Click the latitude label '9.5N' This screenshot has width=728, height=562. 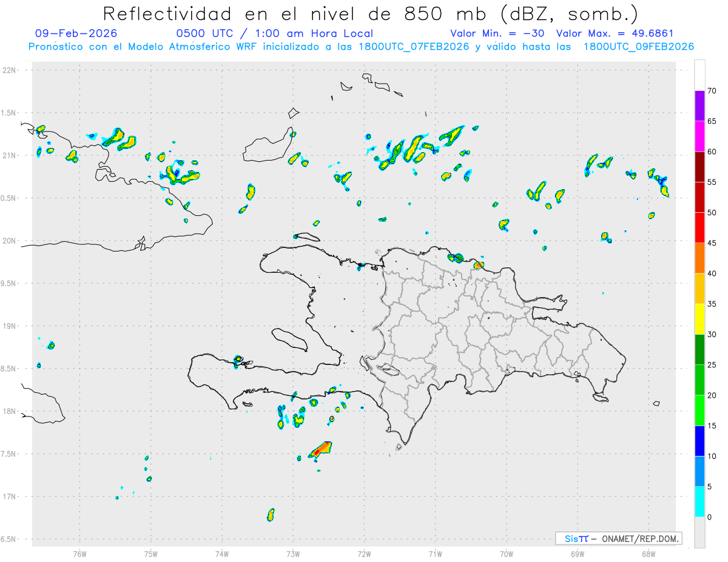coord(9,283)
